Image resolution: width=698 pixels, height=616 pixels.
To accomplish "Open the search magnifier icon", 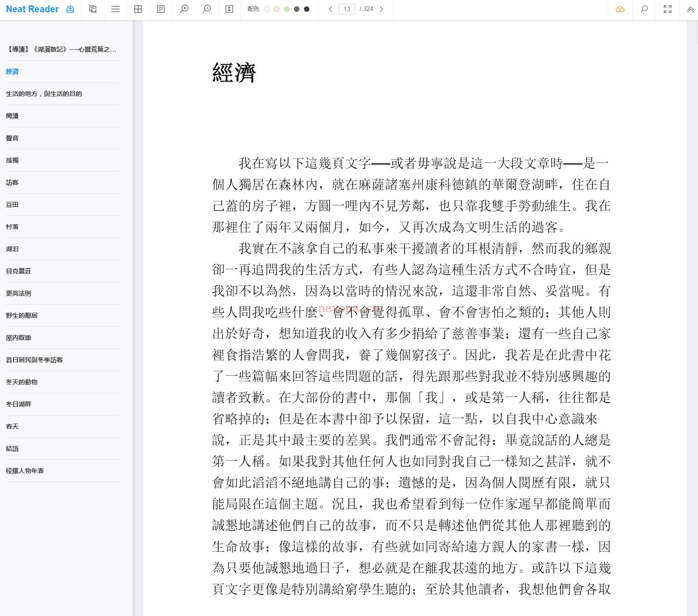I will point(644,9).
